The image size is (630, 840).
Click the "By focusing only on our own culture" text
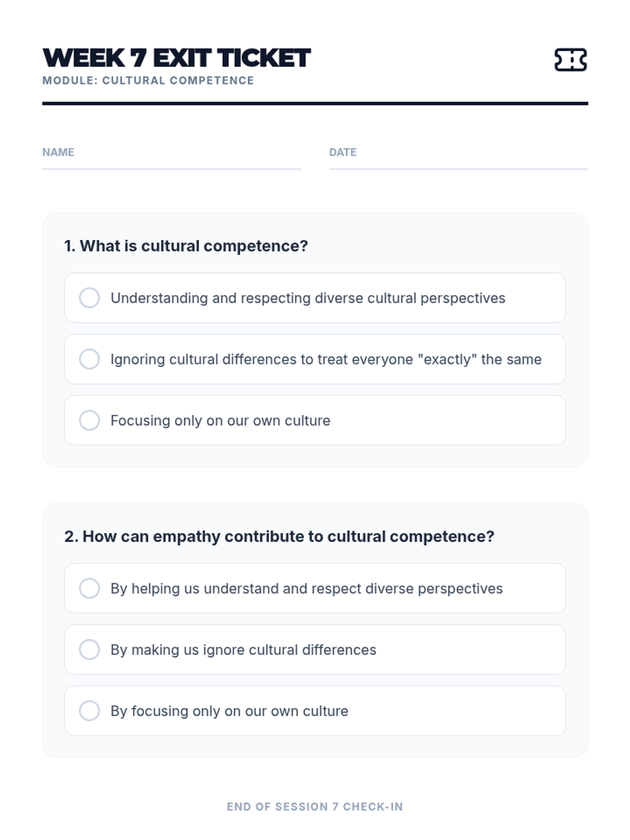[x=229, y=711]
